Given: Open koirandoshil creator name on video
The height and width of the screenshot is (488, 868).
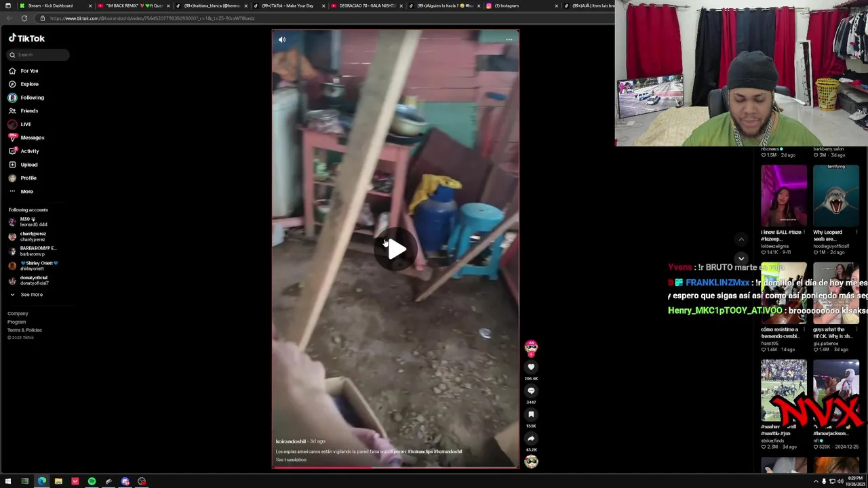Looking at the screenshot, I should point(291,441).
